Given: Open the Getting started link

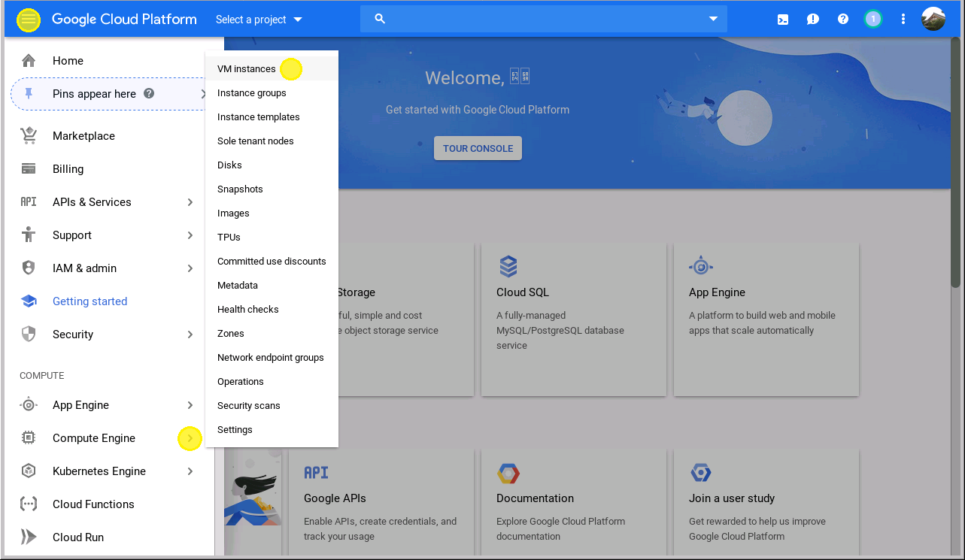Looking at the screenshot, I should (90, 301).
